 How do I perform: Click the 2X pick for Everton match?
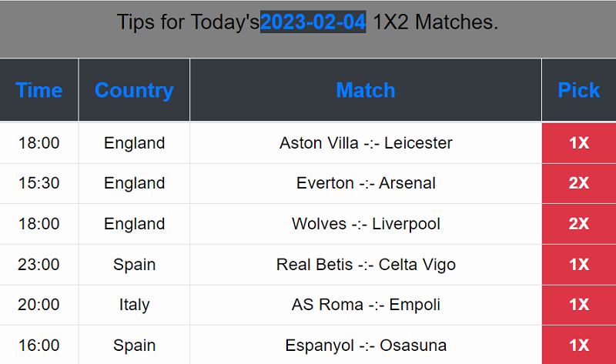click(x=579, y=183)
